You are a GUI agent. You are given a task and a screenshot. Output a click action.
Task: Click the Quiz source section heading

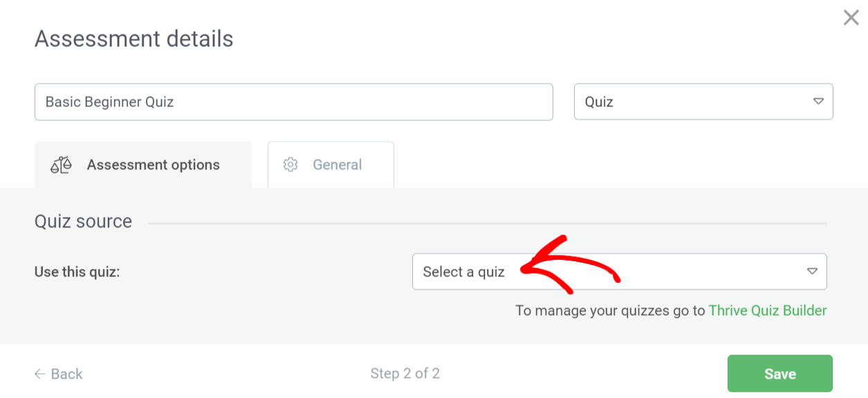83,222
